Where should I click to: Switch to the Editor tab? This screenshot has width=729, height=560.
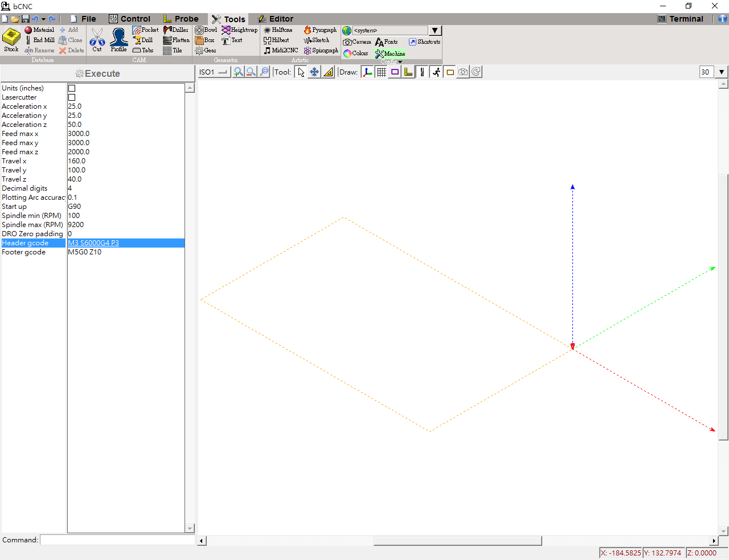[x=275, y=19]
